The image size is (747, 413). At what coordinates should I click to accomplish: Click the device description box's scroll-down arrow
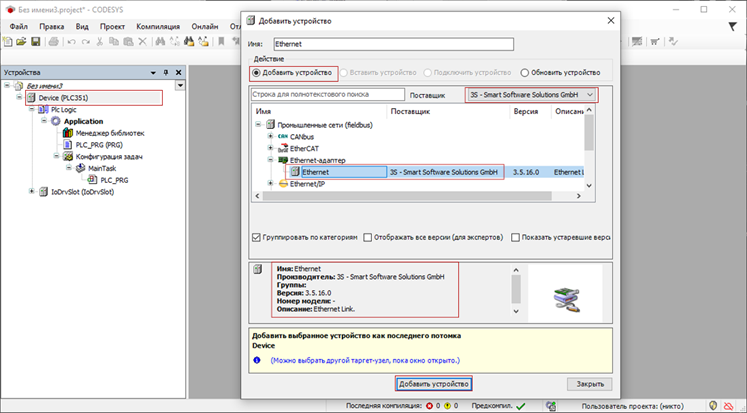pyautogui.click(x=516, y=311)
